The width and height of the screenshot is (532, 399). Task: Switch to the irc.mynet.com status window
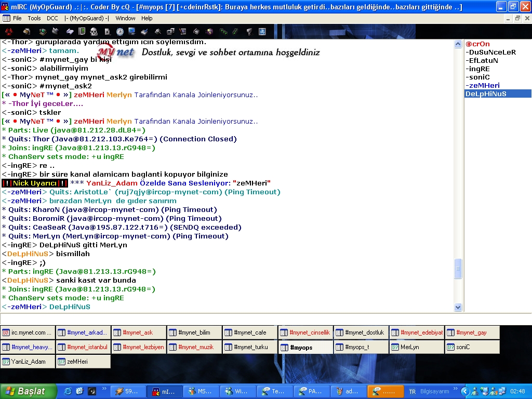28,332
